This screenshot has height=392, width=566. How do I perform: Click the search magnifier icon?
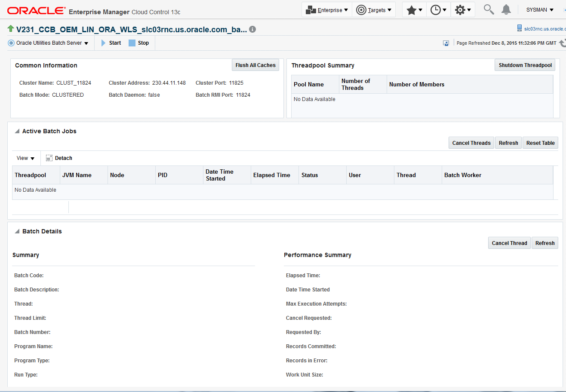(489, 9)
